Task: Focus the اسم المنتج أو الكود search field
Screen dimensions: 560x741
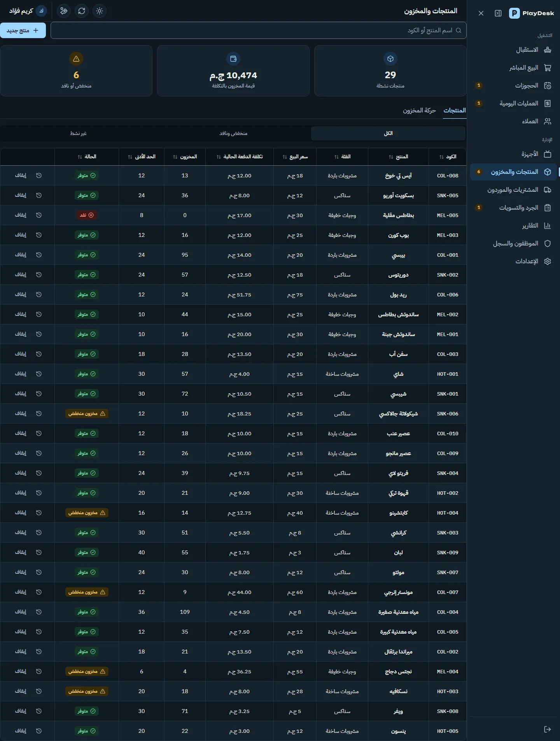Action: [x=258, y=30]
